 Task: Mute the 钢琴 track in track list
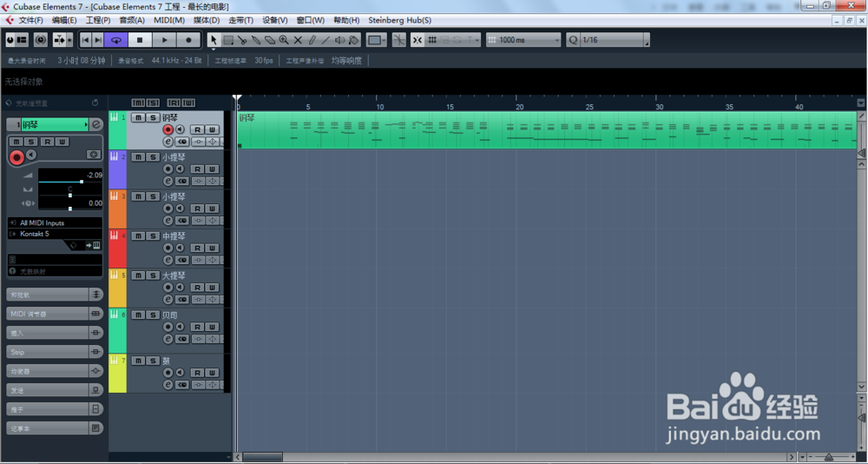pos(138,117)
